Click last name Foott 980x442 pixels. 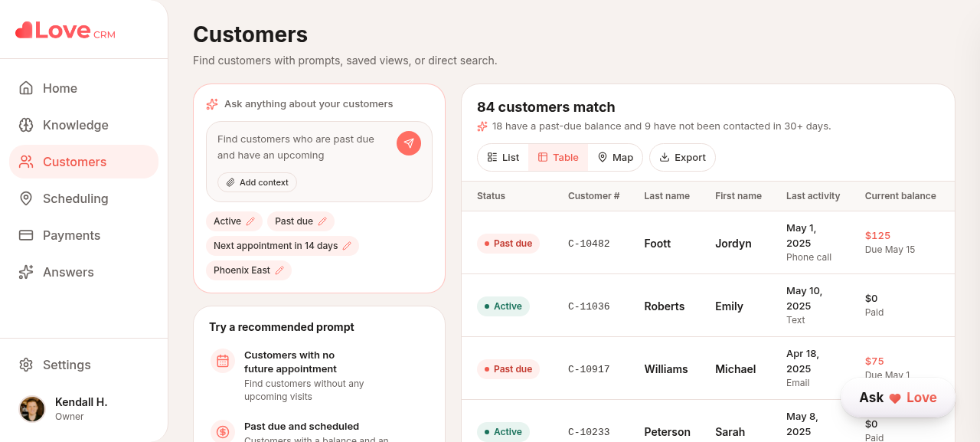pos(657,244)
